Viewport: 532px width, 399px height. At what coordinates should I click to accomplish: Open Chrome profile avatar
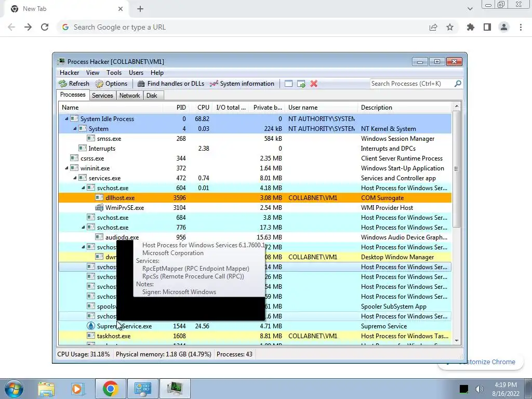coord(504,27)
